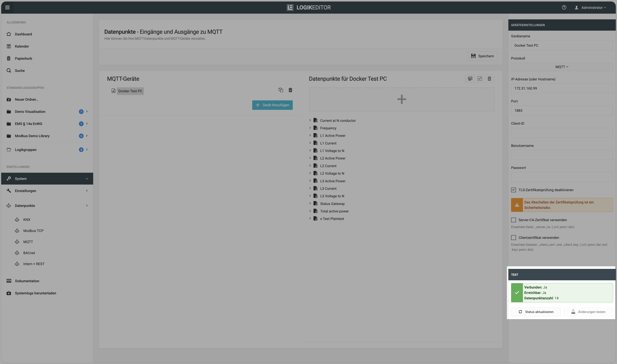This screenshot has height=364, width=617.
Task: Click Status aktualisieren button
Action: coord(536,312)
